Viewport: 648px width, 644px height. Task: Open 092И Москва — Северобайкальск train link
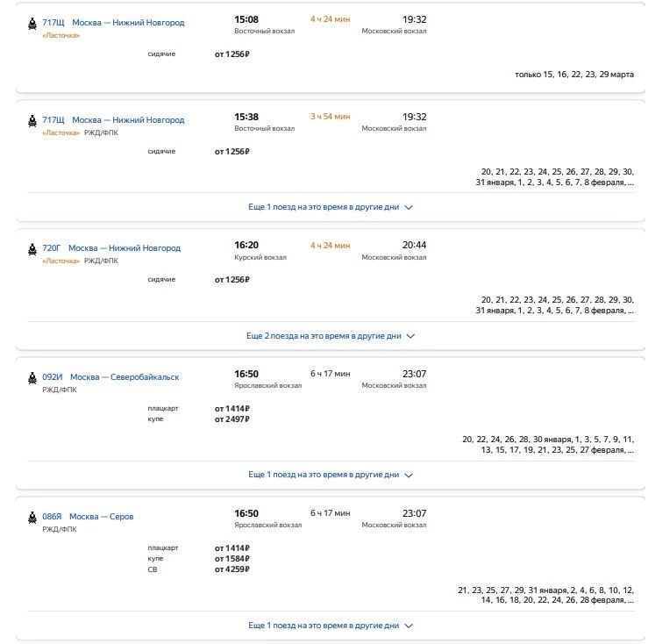pos(124,377)
